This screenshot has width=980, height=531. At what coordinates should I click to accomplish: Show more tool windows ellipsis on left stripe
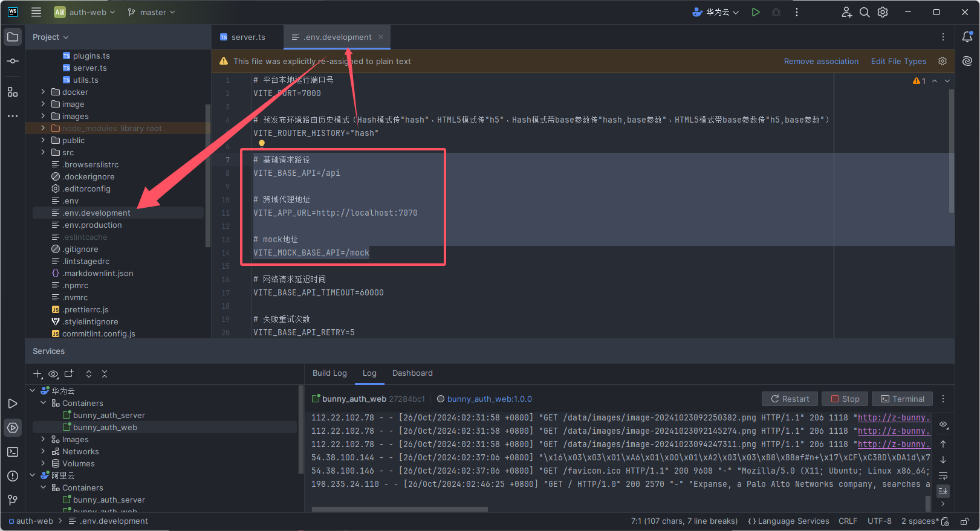click(x=13, y=116)
